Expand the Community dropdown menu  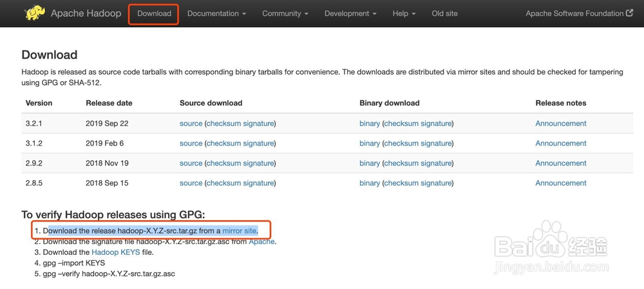point(285,14)
